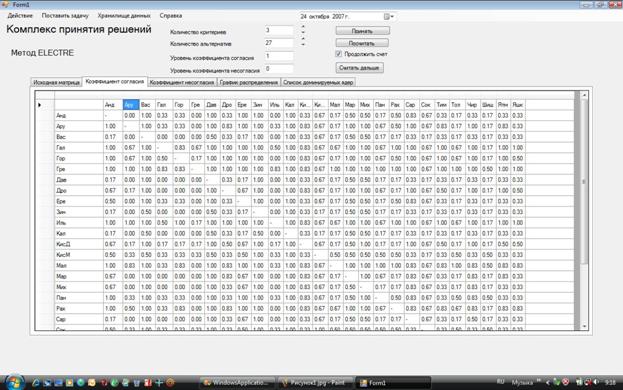Increase the Количество альтернатив value
The height and width of the screenshot is (390, 623).
pyautogui.click(x=303, y=39)
